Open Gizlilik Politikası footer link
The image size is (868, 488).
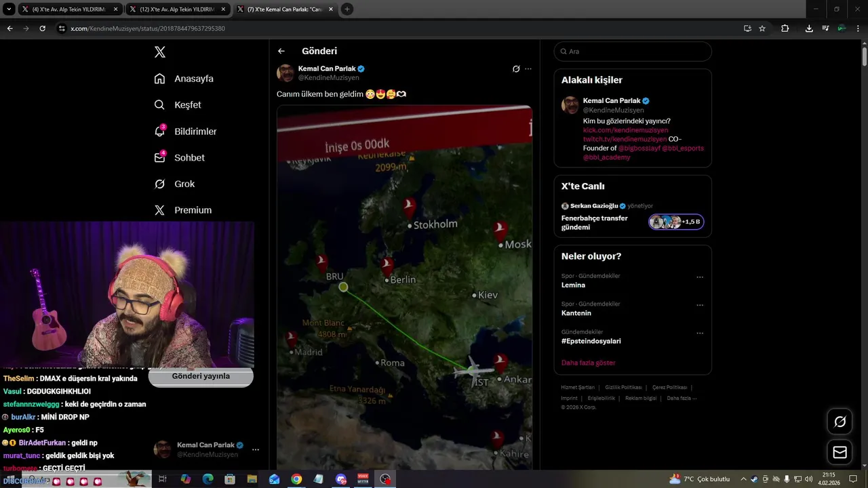tap(623, 388)
